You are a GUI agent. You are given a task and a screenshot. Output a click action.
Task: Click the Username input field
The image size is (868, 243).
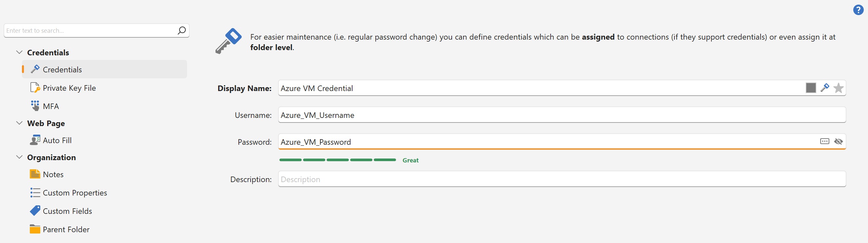[x=559, y=115]
